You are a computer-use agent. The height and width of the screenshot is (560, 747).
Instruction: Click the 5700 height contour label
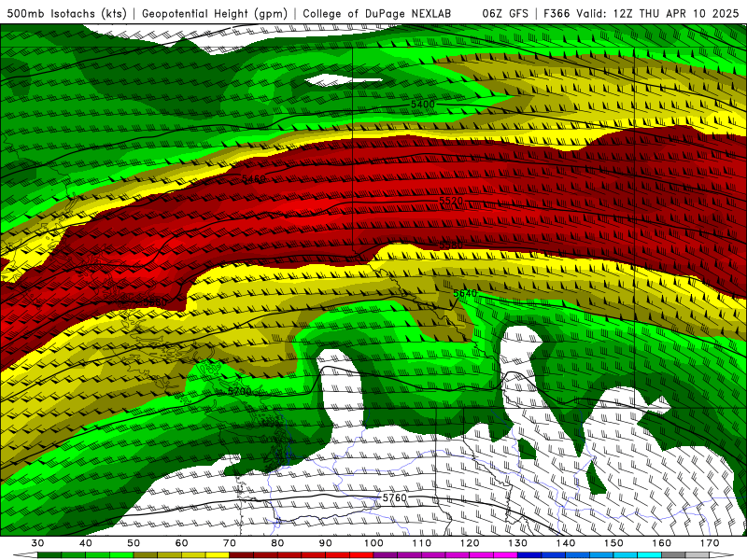click(240, 391)
